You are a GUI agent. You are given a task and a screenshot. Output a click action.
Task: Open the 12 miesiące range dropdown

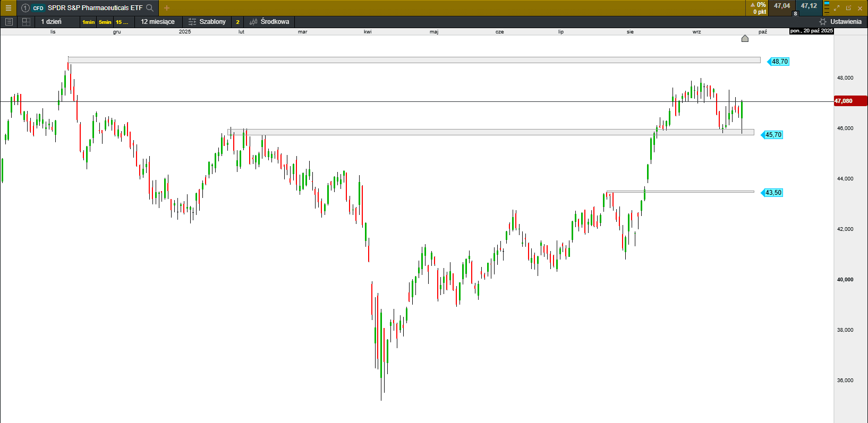pos(158,22)
